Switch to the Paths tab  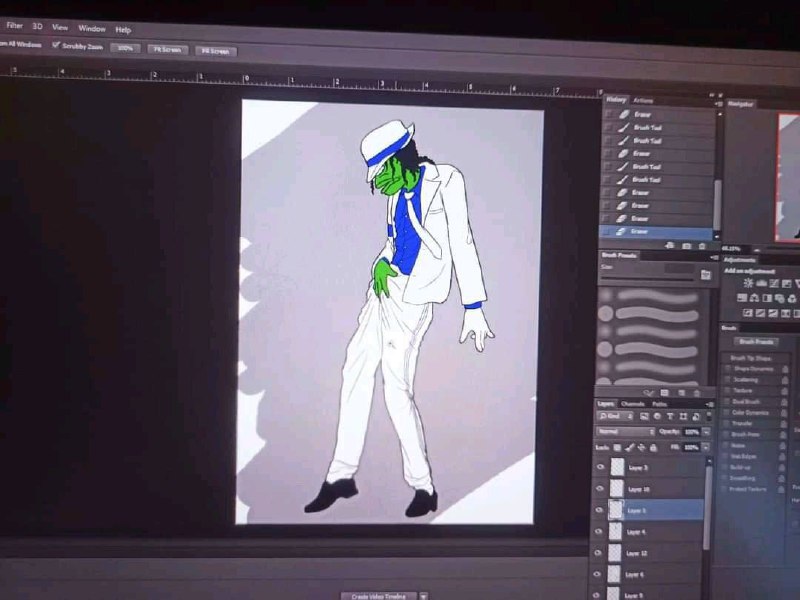click(659, 405)
